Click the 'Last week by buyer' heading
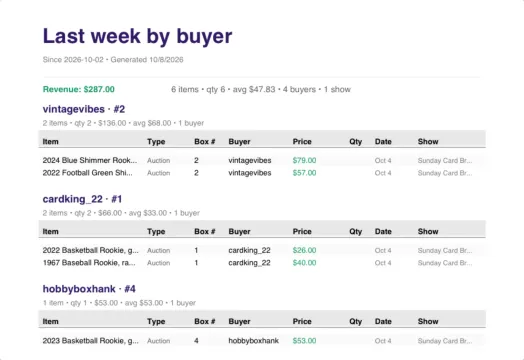This screenshot has width=524, height=360. tap(137, 36)
